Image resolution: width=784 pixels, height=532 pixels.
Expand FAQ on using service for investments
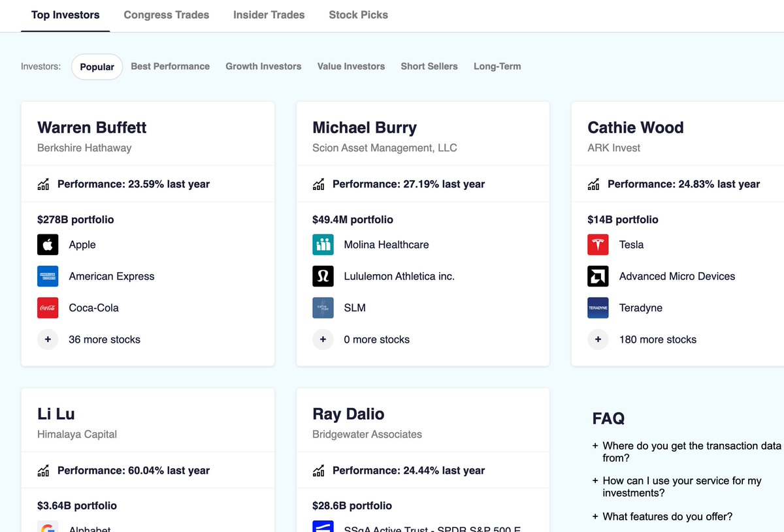pyautogui.click(x=677, y=486)
